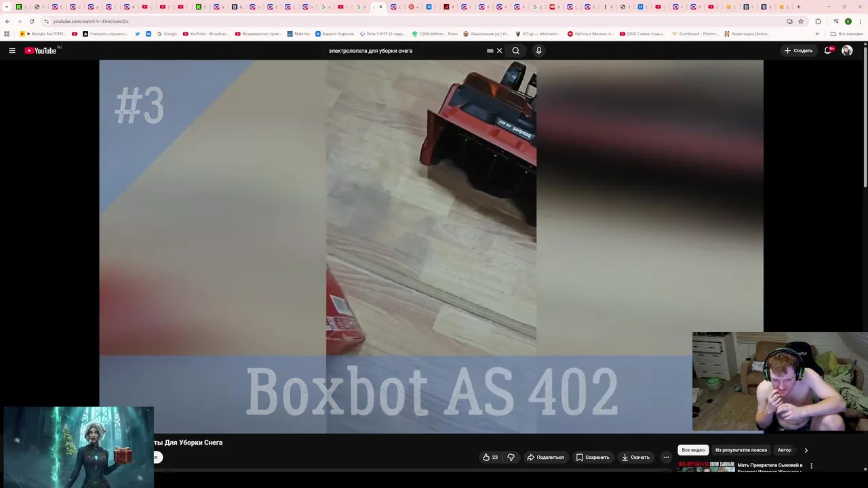Expand chip list with right chevron
868x488 pixels.
click(806, 450)
